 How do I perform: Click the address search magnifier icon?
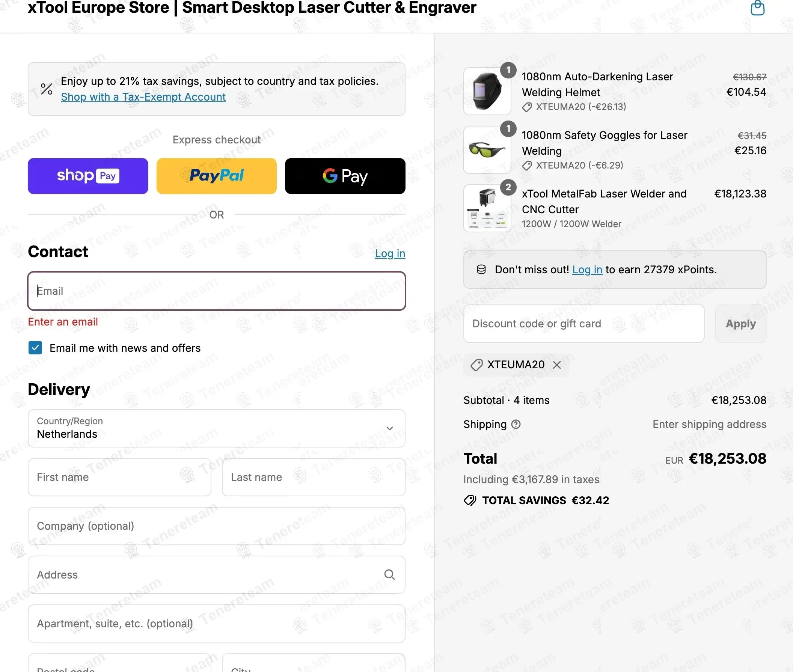tap(389, 574)
